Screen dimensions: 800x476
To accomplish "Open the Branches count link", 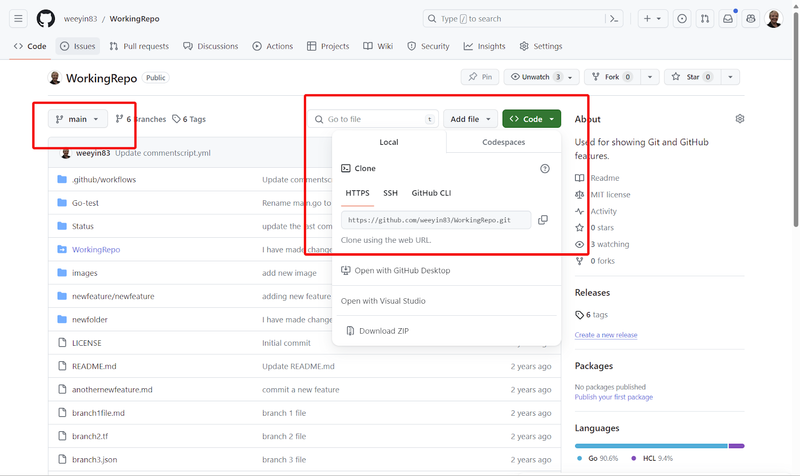I will pos(140,119).
